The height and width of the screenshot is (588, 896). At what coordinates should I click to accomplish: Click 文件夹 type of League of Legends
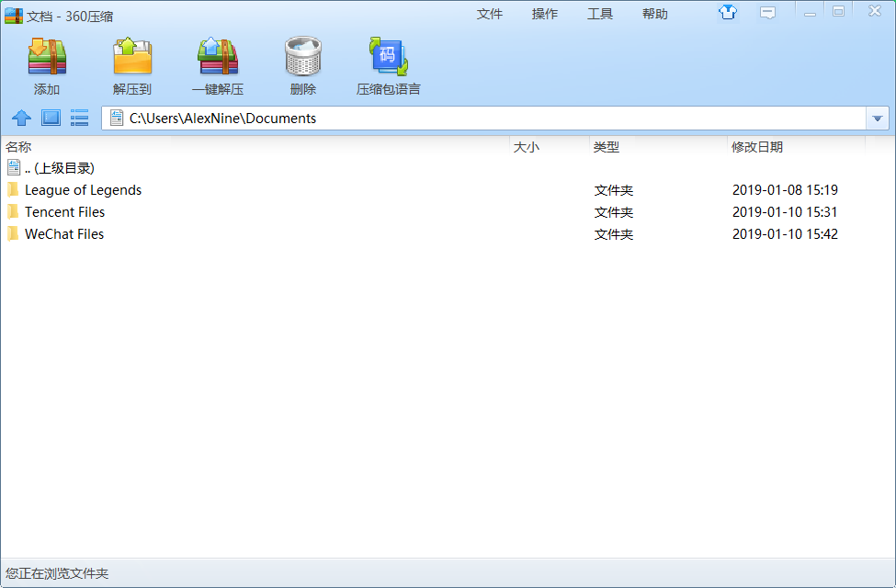pyautogui.click(x=614, y=190)
